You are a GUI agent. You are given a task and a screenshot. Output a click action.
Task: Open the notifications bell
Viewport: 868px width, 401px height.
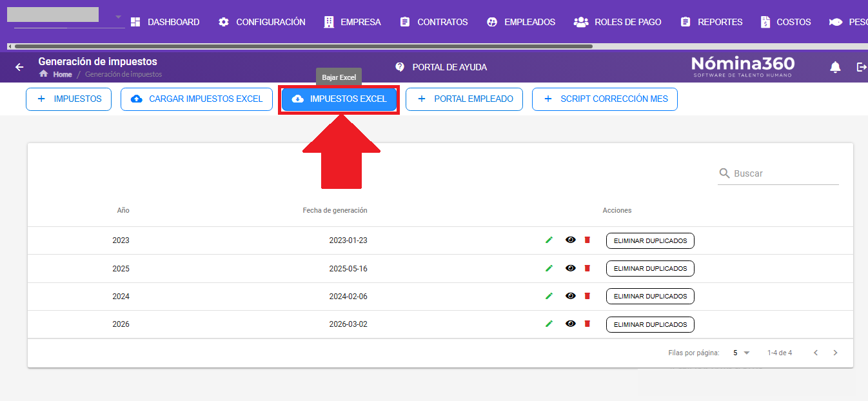coord(835,67)
